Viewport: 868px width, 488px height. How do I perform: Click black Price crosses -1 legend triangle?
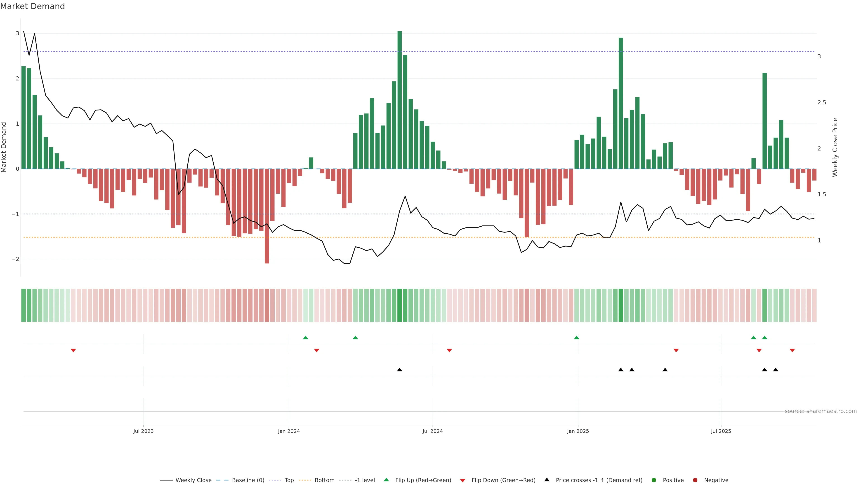[x=547, y=480]
